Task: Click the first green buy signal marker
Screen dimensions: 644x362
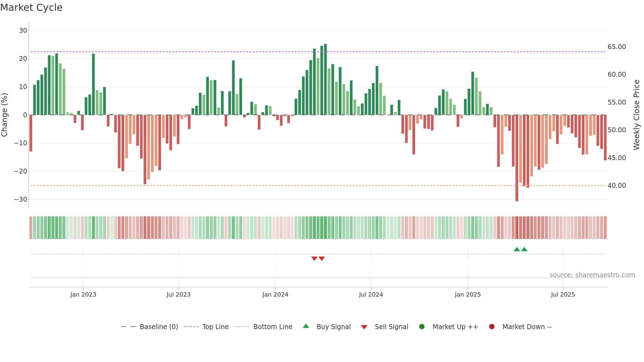Action: coord(517,249)
